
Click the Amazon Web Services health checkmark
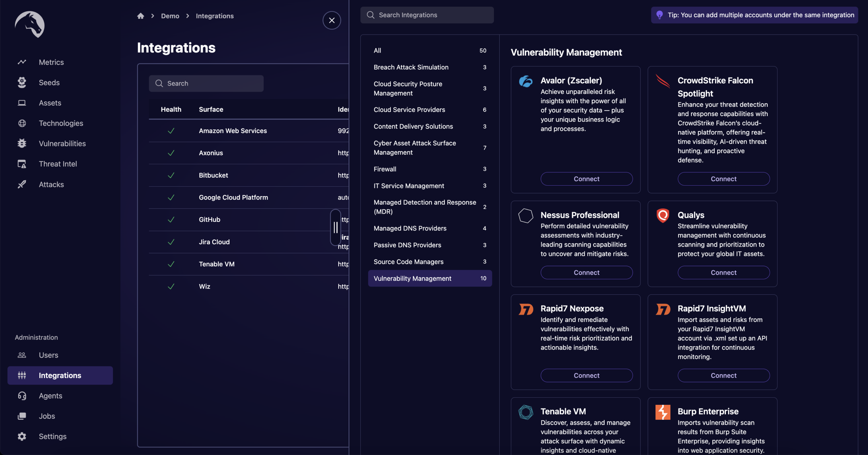(x=171, y=131)
